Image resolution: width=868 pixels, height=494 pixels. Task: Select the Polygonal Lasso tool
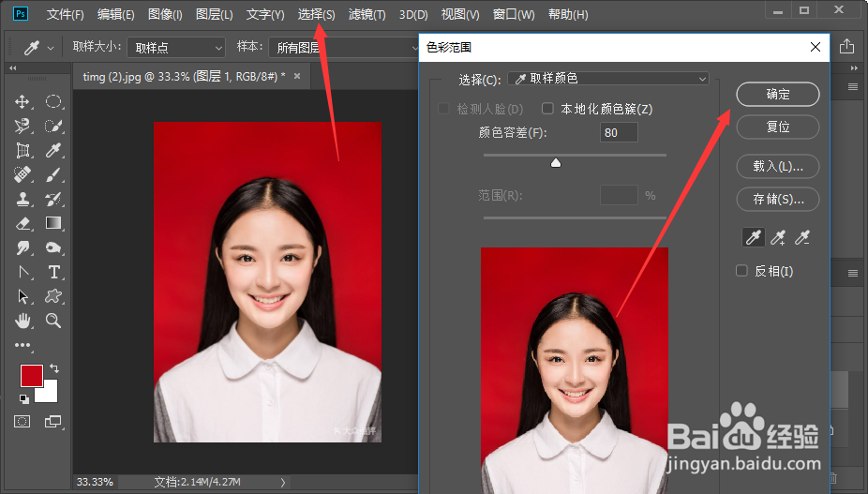pyautogui.click(x=22, y=127)
